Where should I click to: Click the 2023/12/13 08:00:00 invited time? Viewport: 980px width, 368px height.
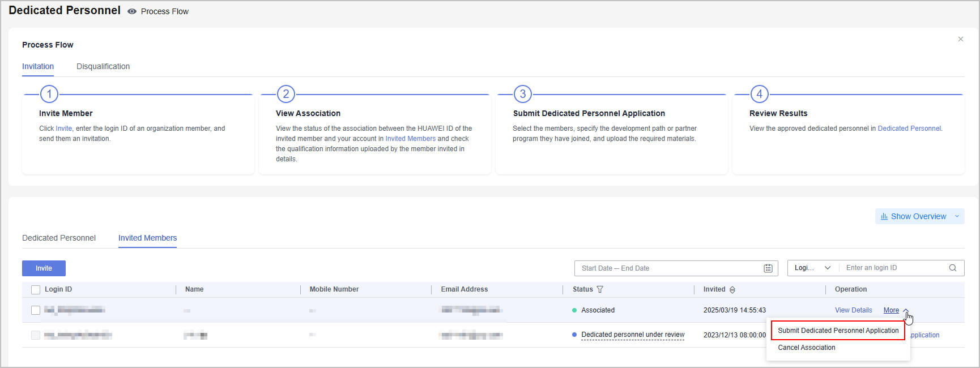(x=734, y=335)
